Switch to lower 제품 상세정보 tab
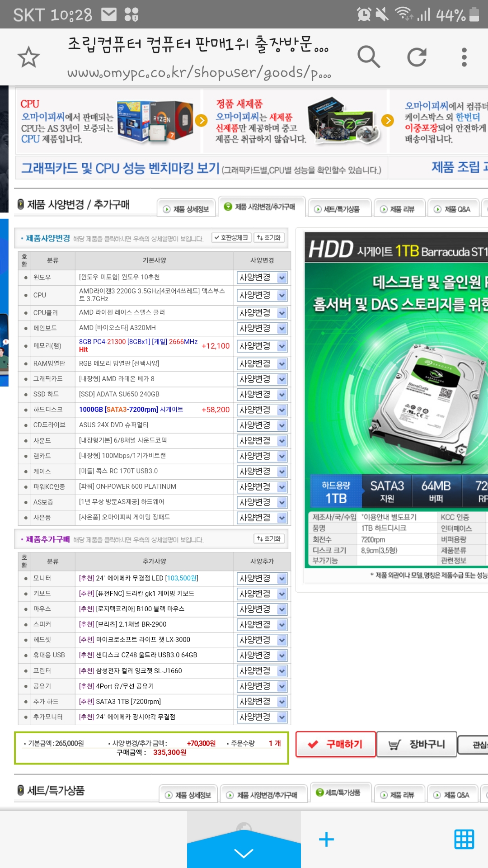Viewport: 488px width, 868px height. [188, 795]
